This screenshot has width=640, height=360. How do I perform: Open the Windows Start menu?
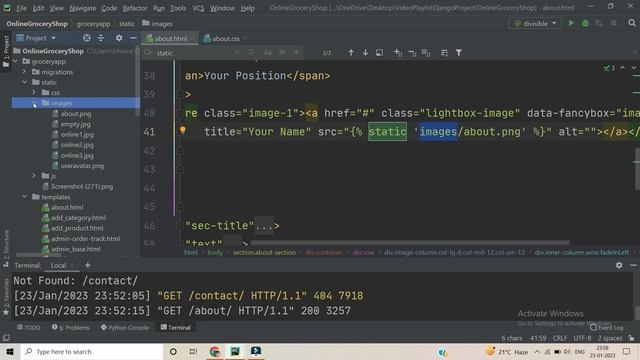[10, 351]
